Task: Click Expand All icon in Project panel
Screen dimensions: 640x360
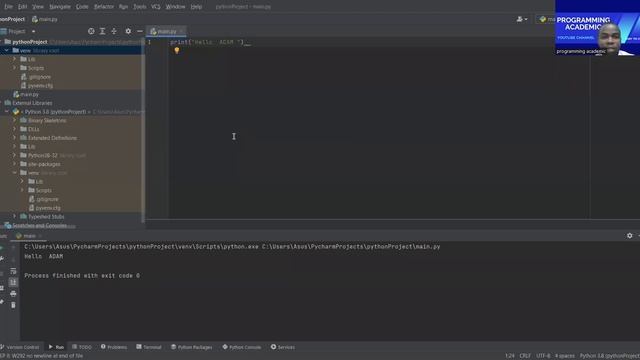Action: tap(102, 31)
